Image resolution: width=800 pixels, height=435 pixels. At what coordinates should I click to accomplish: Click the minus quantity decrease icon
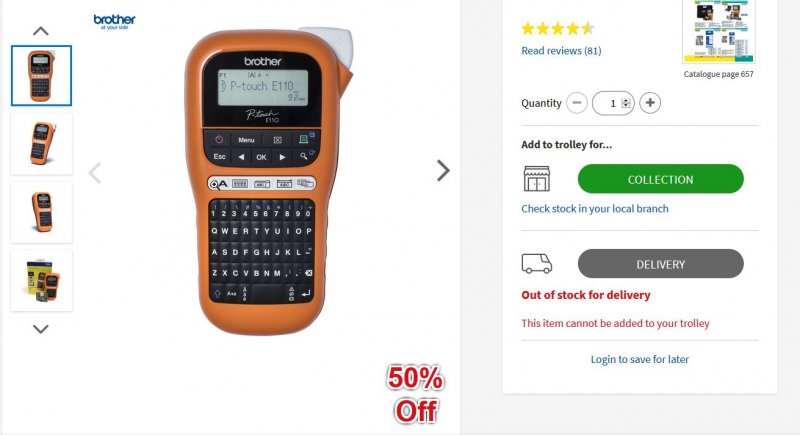(x=577, y=103)
